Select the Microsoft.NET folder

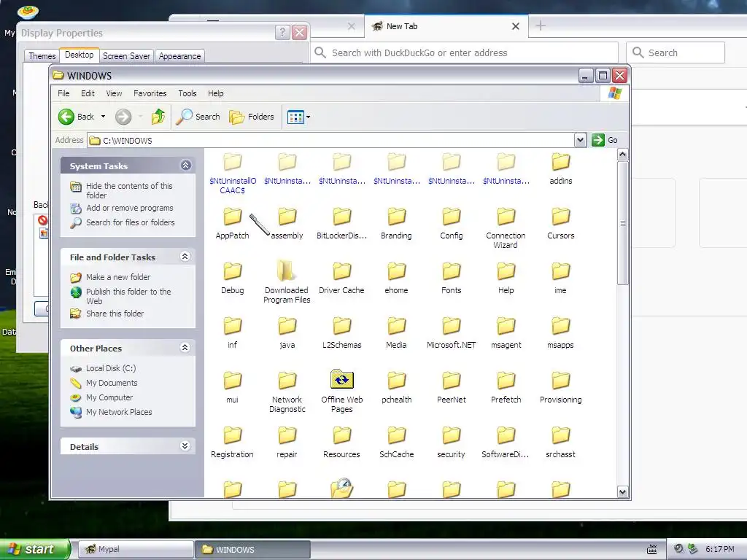451,332
